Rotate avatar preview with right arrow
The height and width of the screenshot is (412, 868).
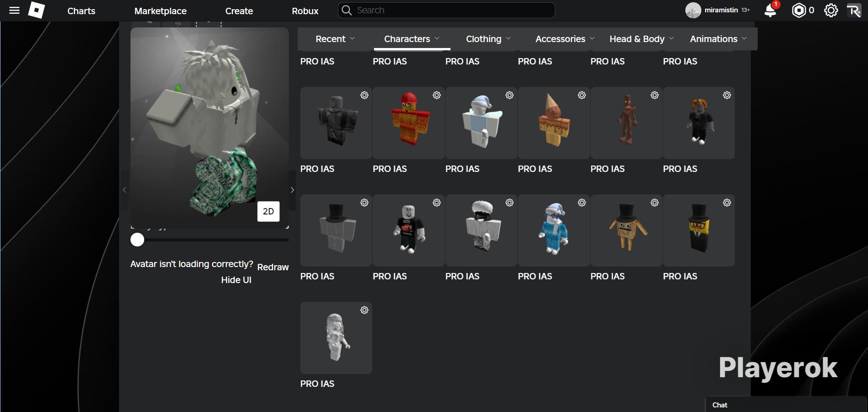coord(292,190)
